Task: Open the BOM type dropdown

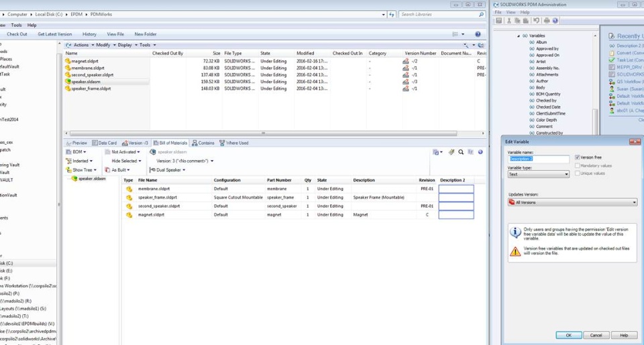Action: pyautogui.click(x=76, y=152)
